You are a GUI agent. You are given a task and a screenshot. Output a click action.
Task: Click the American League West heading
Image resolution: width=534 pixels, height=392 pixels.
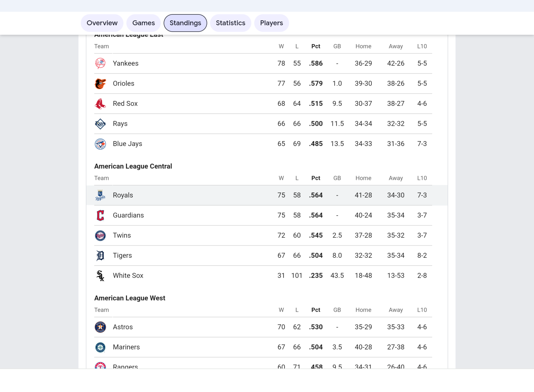(130, 298)
